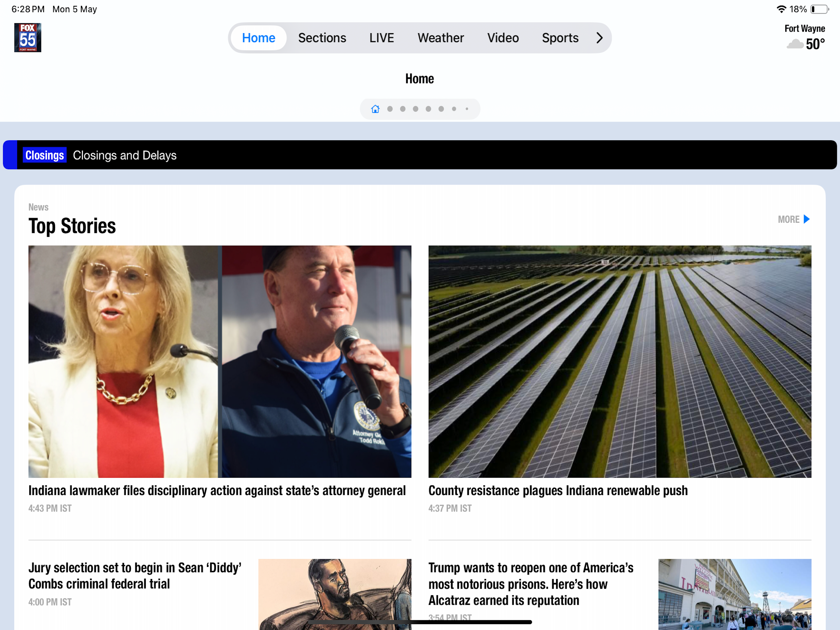Select the last small page indicator dot
Image resolution: width=840 pixels, height=630 pixels.
pyautogui.click(x=467, y=109)
